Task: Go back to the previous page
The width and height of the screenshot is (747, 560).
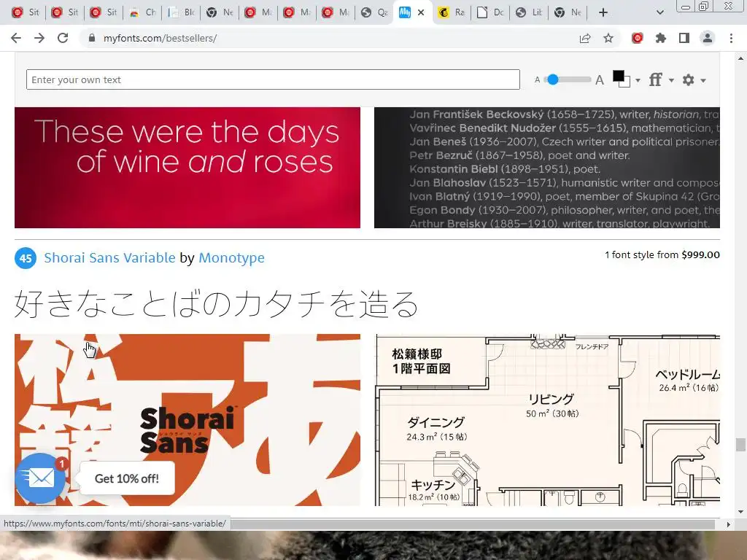Action: [x=16, y=38]
